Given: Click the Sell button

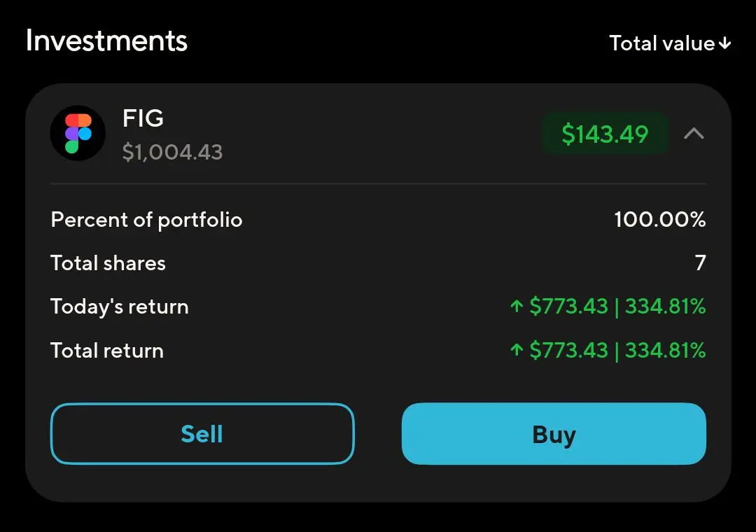Looking at the screenshot, I should (202, 433).
